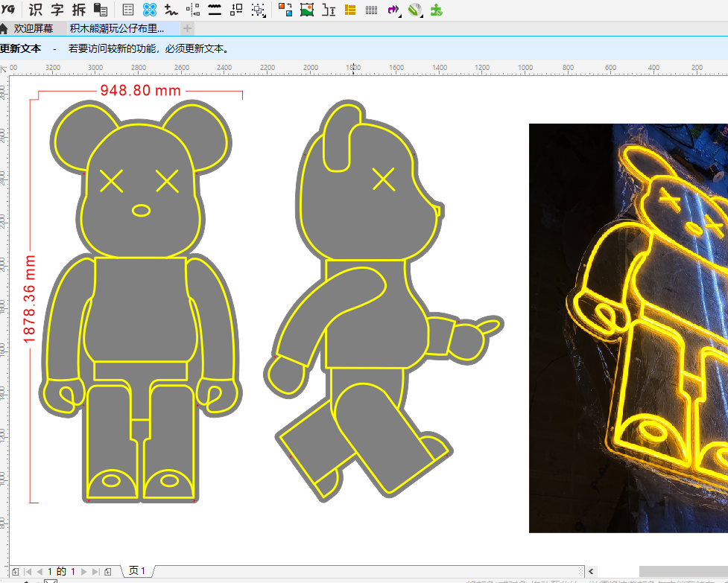Click the neon bear photo image
728x583 pixels.
tap(629, 328)
